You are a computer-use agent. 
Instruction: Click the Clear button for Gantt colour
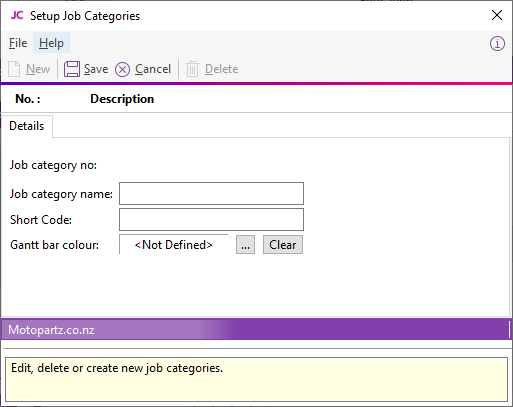point(283,245)
